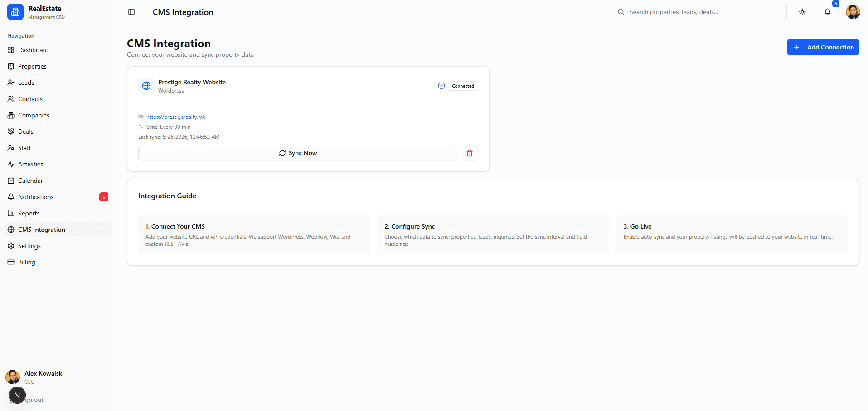Viewport: 868px width, 411px height.
Task: Click the Add Connection button
Action: (x=823, y=47)
